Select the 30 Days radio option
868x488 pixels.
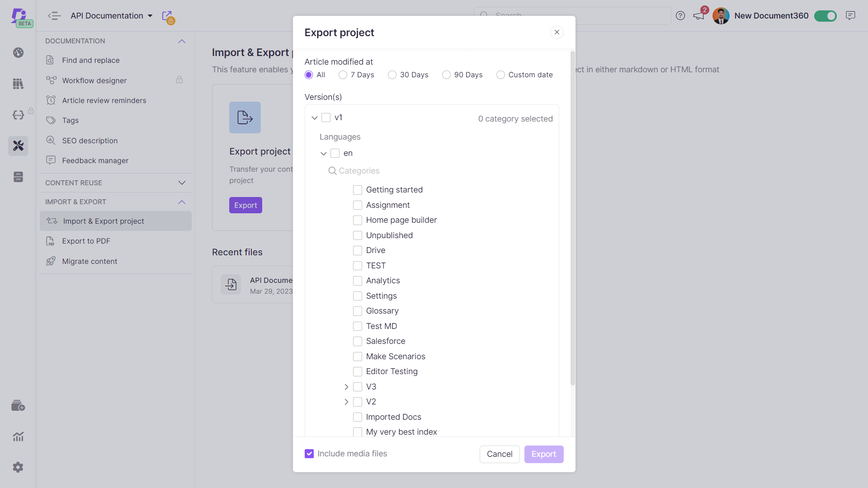pos(392,75)
